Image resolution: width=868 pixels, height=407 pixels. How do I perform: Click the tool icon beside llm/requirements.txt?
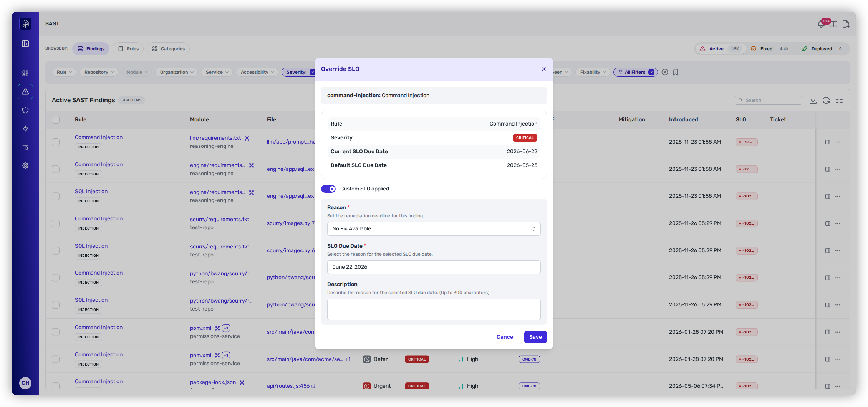click(x=247, y=138)
